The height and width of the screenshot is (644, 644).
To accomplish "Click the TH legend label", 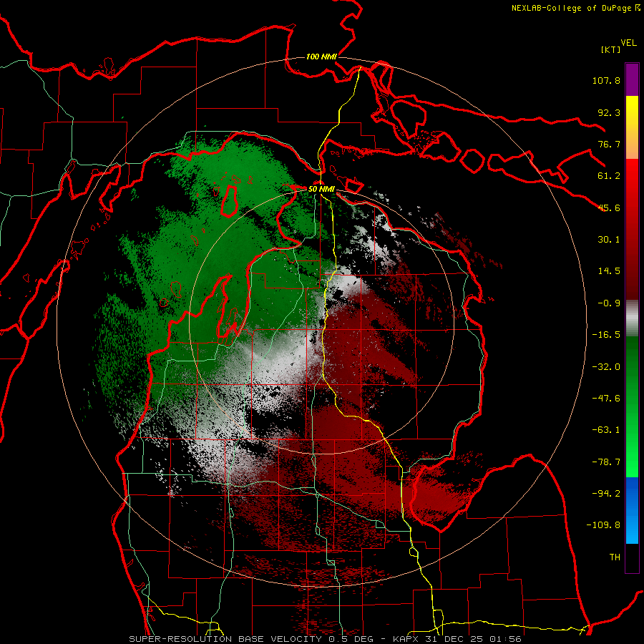I will [615, 557].
